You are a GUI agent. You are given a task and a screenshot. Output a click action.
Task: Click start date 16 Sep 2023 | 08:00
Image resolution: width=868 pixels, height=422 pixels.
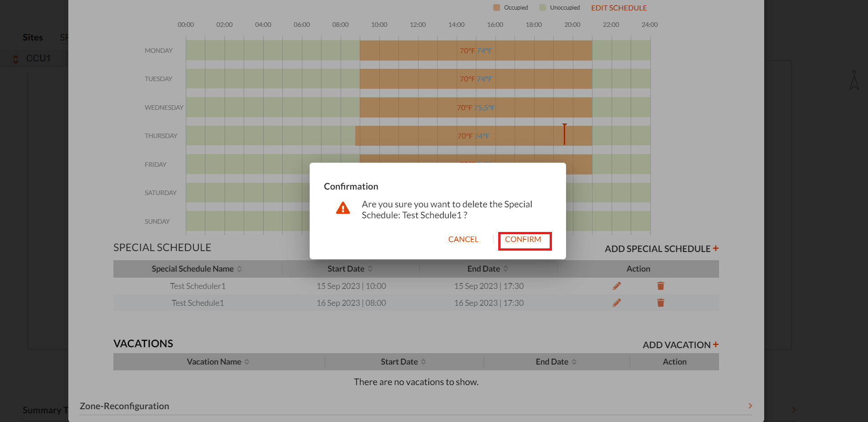[x=351, y=303]
